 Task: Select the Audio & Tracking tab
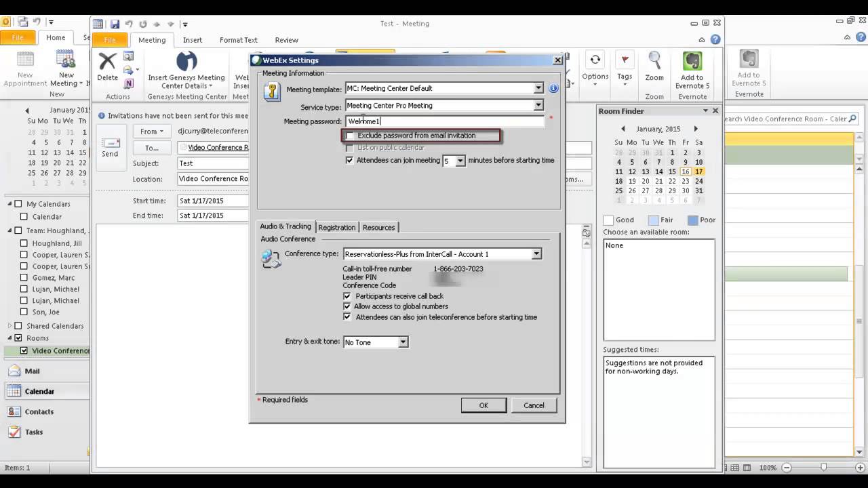pyautogui.click(x=285, y=226)
